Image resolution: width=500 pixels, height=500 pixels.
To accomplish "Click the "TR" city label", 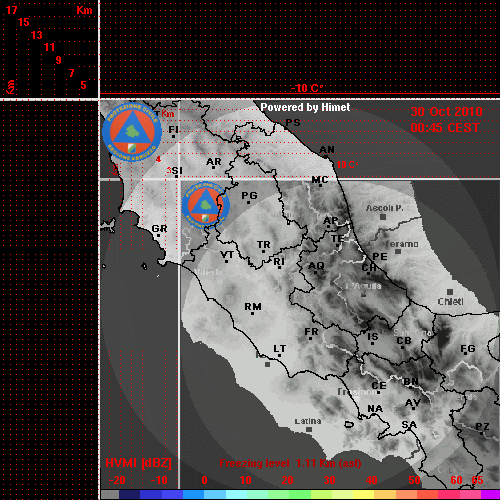I will pos(264,245).
